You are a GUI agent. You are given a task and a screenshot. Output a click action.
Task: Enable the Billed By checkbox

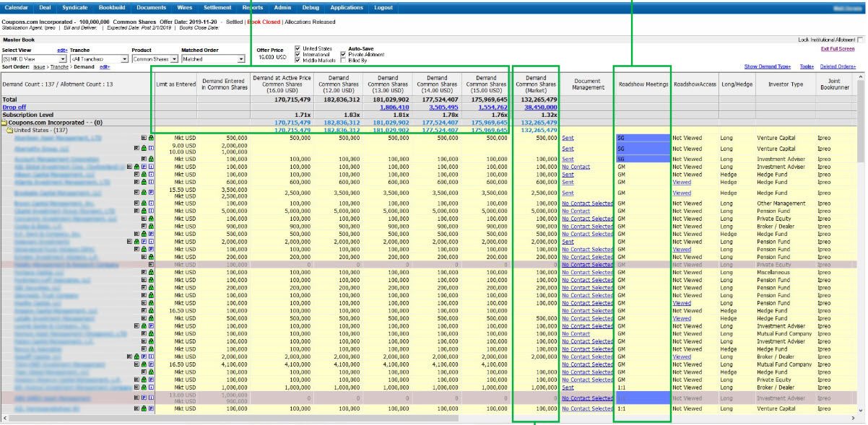click(x=343, y=60)
